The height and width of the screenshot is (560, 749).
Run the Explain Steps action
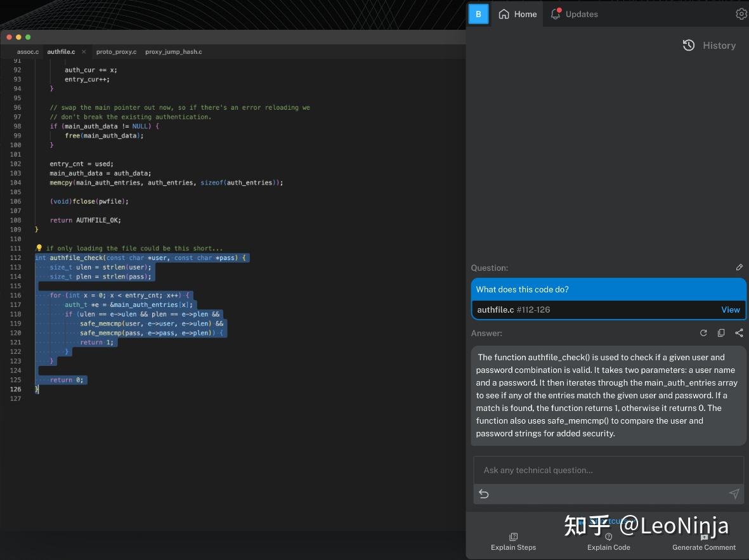[513, 542]
